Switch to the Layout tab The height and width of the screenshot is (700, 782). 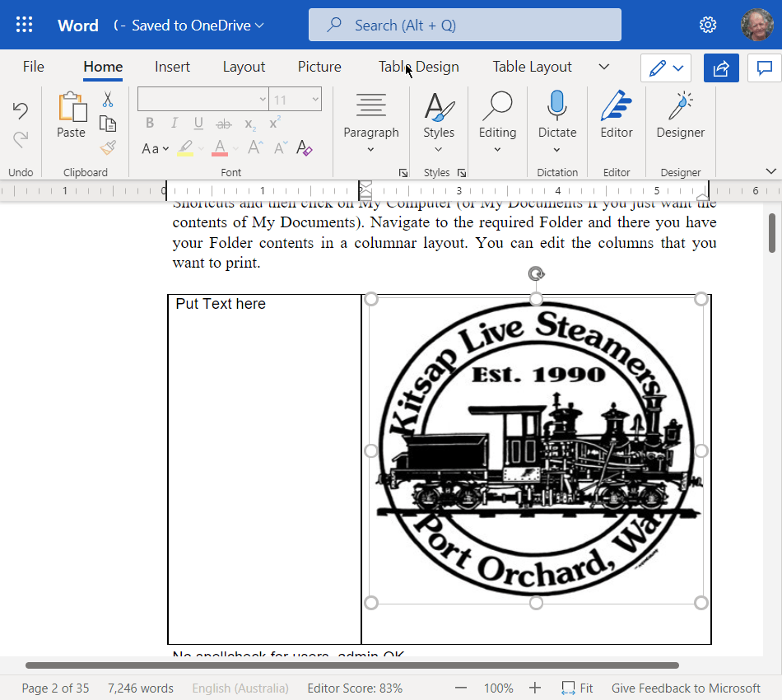pyautogui.click(x=244, y=67)
